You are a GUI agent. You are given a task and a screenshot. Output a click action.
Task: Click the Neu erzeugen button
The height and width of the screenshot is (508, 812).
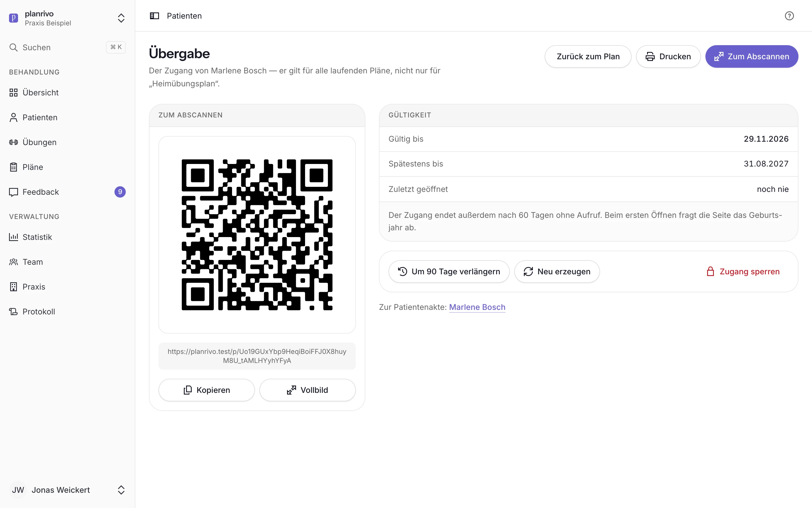pyautogui.click(x=557, y=271)
